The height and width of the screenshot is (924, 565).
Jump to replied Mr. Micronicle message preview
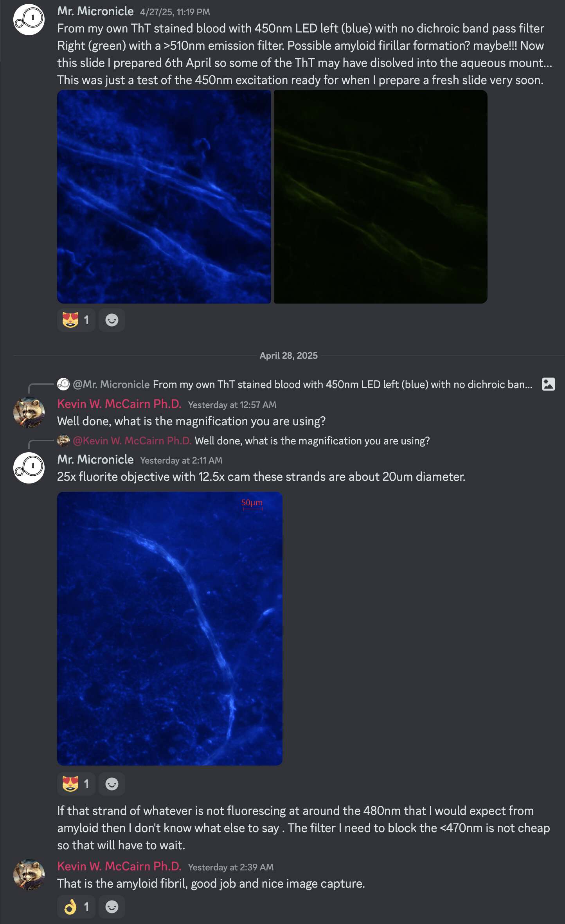click(303, 384)
